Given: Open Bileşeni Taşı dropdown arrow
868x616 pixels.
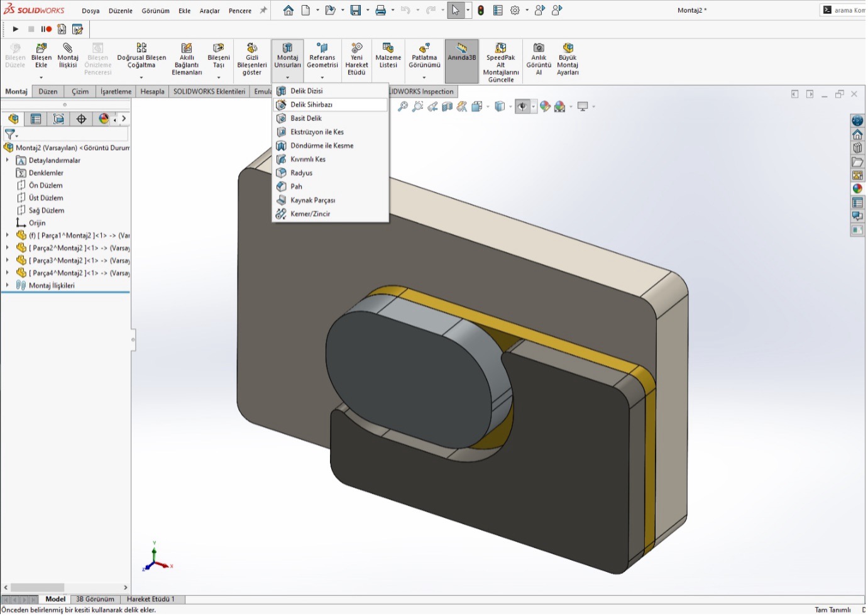Looking at the screenshot, I should (219, 78).
